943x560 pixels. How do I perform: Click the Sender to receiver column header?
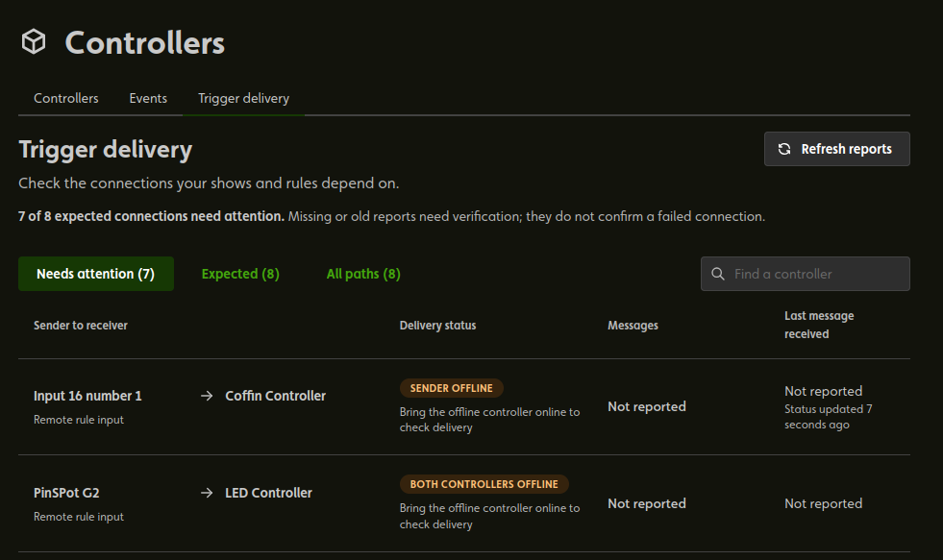(81, 325)
